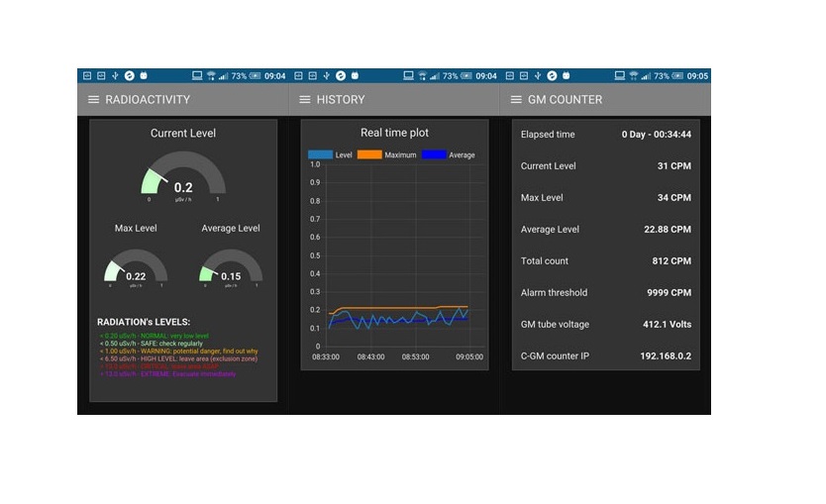The height and width of the screenshot is (504, 826).
Task: Tap the Wi-Fi icon in the HISTORY status bar
Action: coord(422,76)
